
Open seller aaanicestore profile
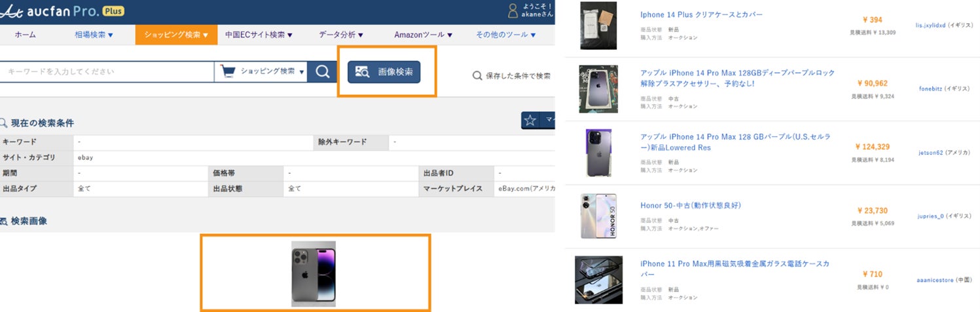click(x=936, y=279)
